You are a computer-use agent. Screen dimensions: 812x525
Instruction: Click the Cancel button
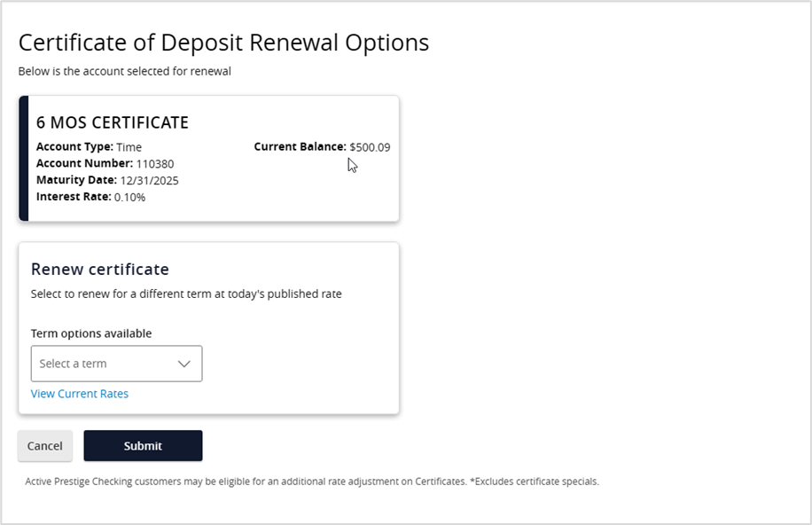[x=45, y=446]
